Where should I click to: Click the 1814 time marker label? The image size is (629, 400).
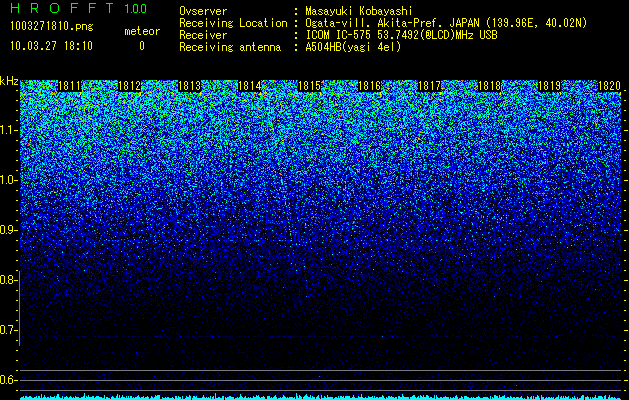pyautogui.click(x=250, y=86)
